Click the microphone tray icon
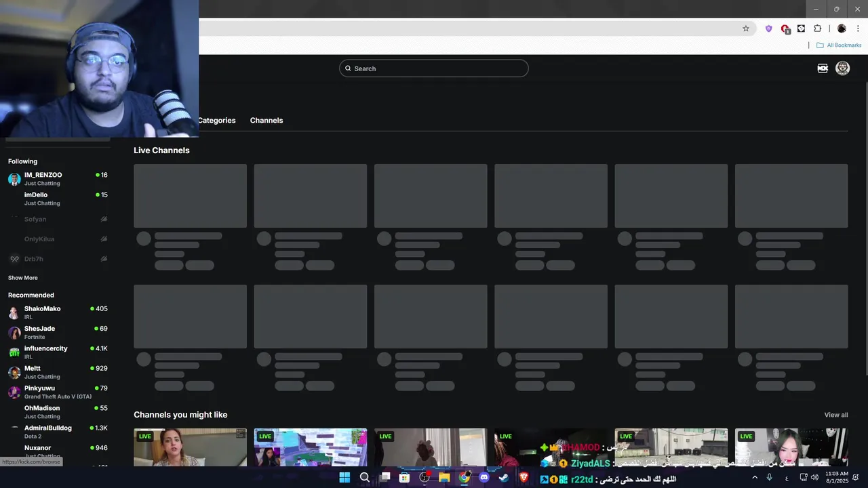The width and height of the screenshot is (868, 488). click(x=770, y=477)
